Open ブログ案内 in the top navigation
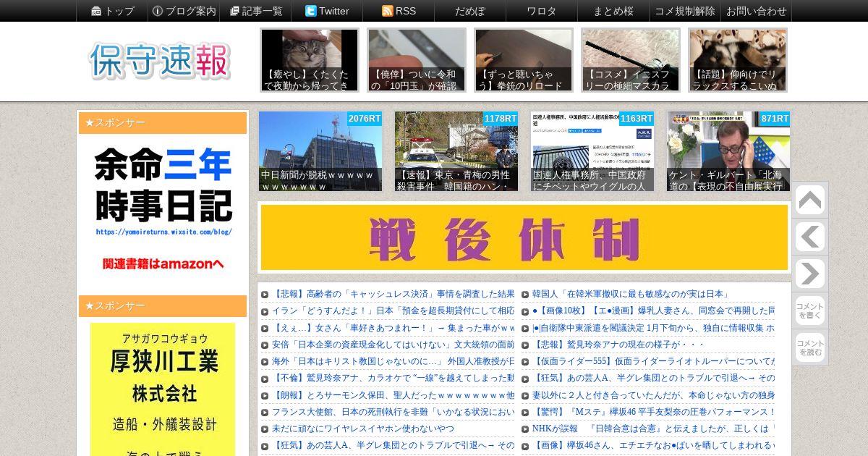Viewport: 868px width, 456px height. (184, 11)
